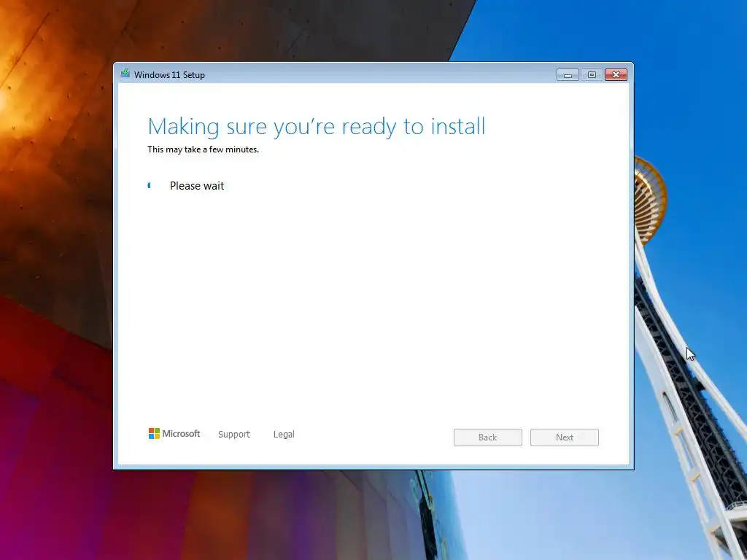Maximize the Windows 11 Setup window
The width and height of the screenshot is (747, 560).
tap(592, 75)
